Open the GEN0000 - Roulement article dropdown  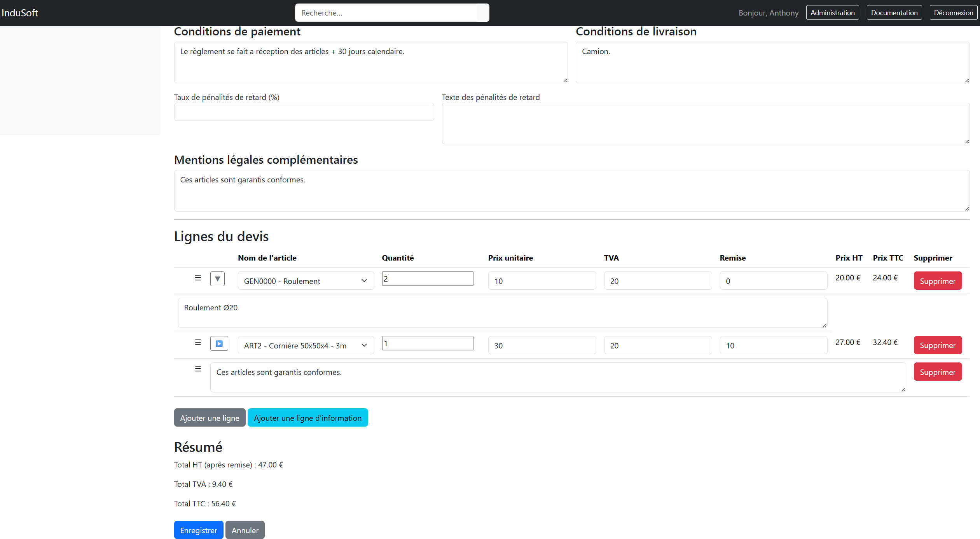pyautogui.click(x=306, y=281)
